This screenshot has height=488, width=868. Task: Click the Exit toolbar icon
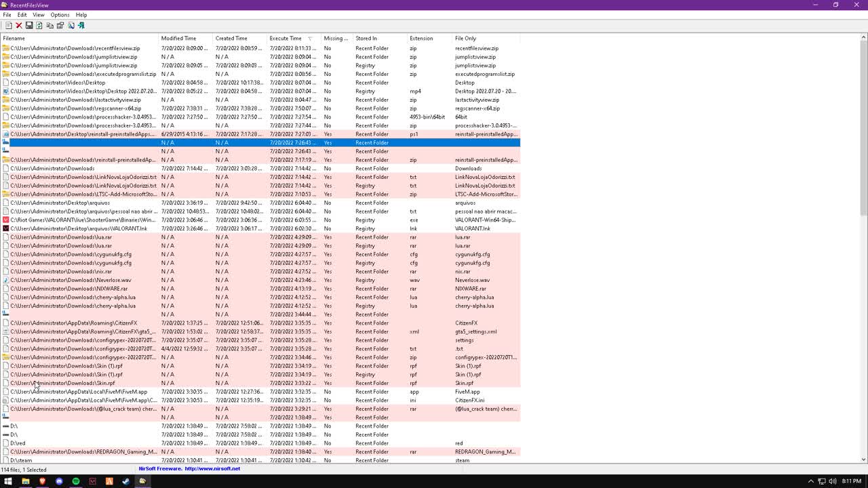pyautogui.click(x=81, y=26)
